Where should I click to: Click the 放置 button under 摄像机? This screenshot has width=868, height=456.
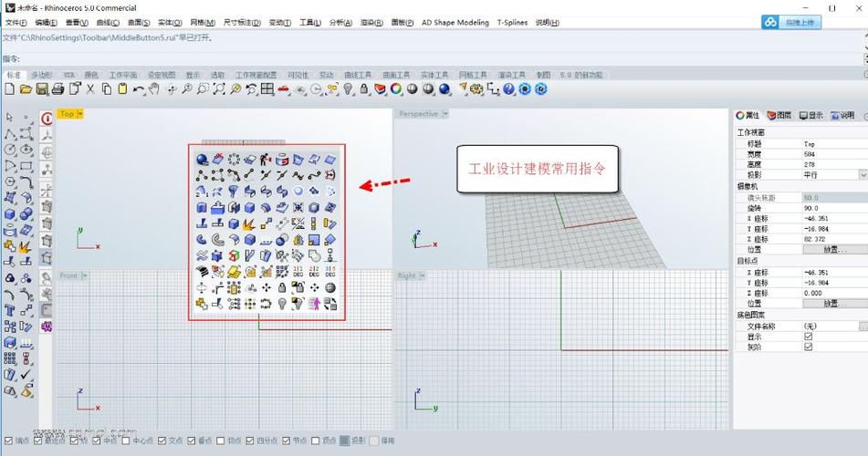tap(835, 250)
